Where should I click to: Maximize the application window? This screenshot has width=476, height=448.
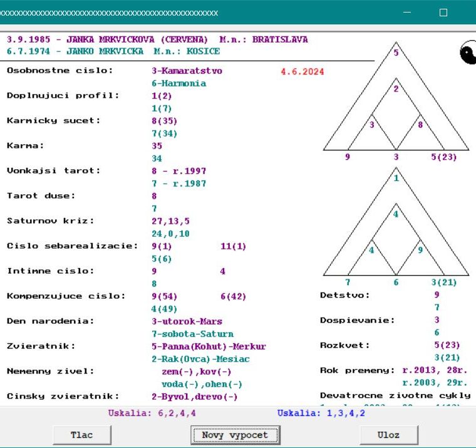pyautogui.click(x=443, y=13)
